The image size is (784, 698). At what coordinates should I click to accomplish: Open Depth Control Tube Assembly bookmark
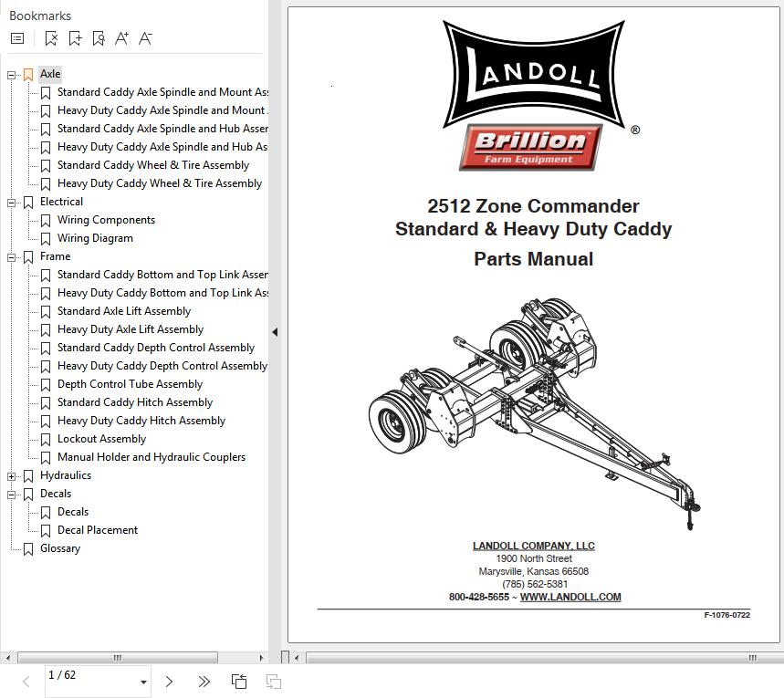coord(130,384)
